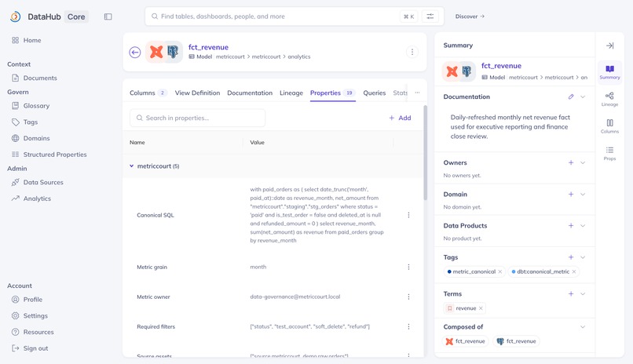Collapse the right summary sidebar arrow

tap(609, 45)
